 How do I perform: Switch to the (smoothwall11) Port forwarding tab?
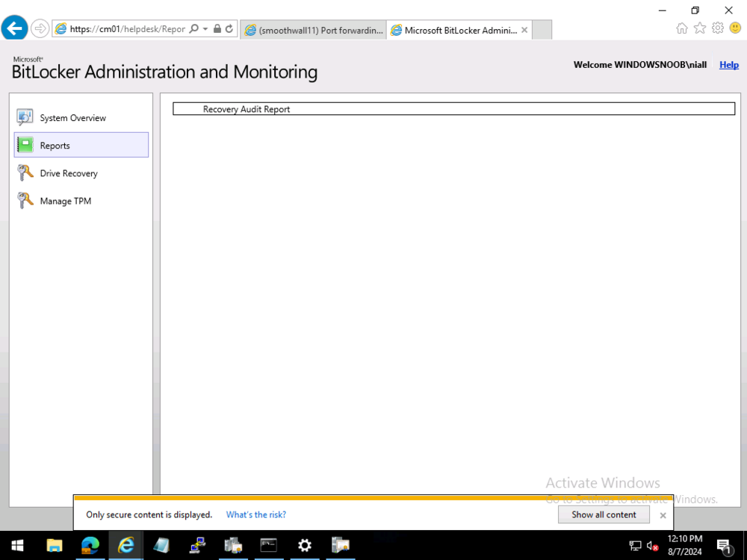314,30
